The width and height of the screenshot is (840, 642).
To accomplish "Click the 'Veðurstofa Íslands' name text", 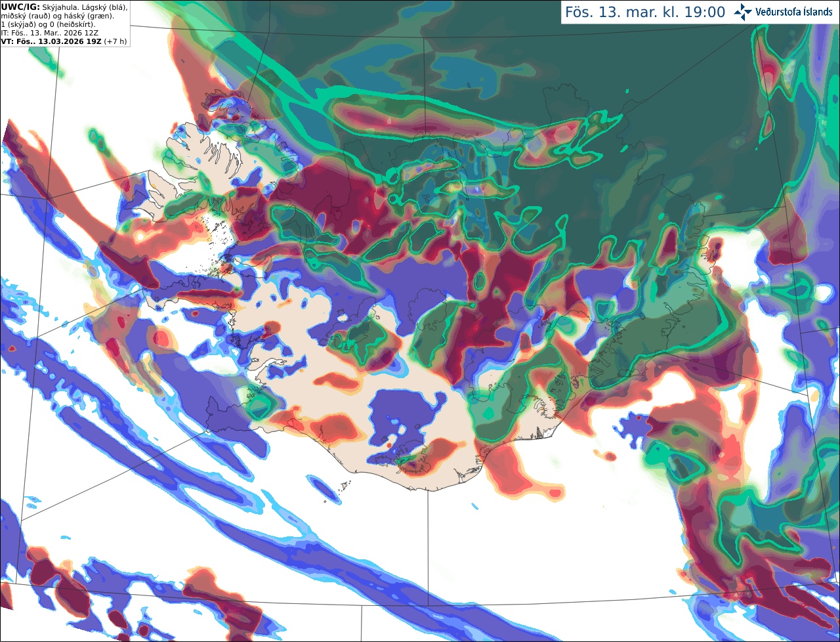I will 793,12.
